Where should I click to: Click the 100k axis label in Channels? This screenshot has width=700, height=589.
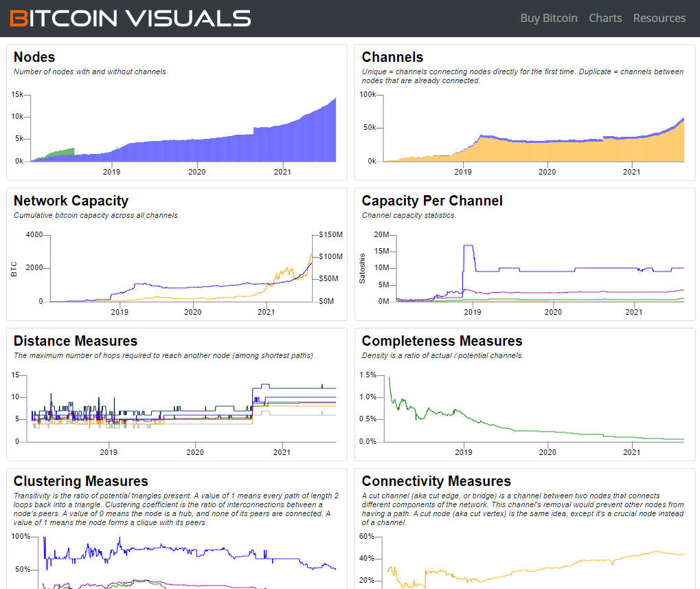(x=368, y=95)
